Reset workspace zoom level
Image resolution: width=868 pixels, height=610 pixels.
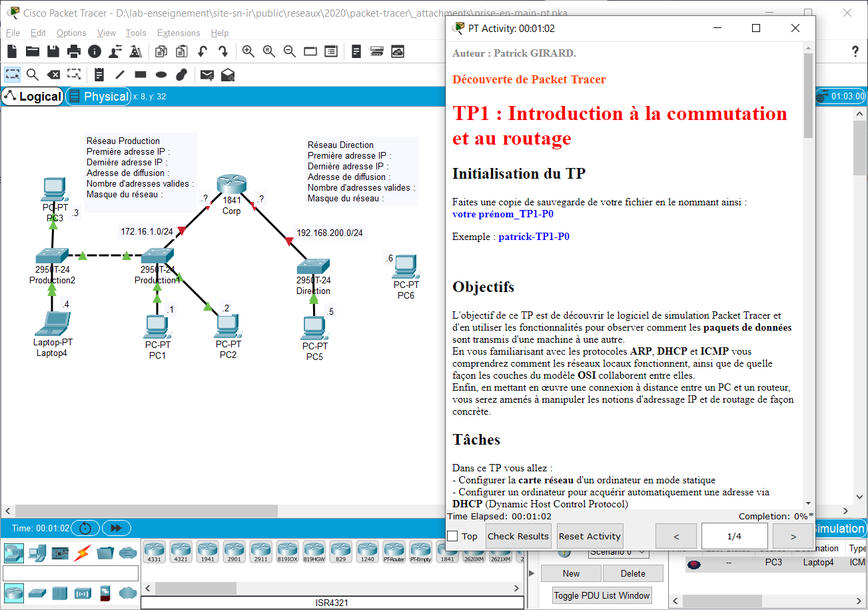[x=268, y=51]
